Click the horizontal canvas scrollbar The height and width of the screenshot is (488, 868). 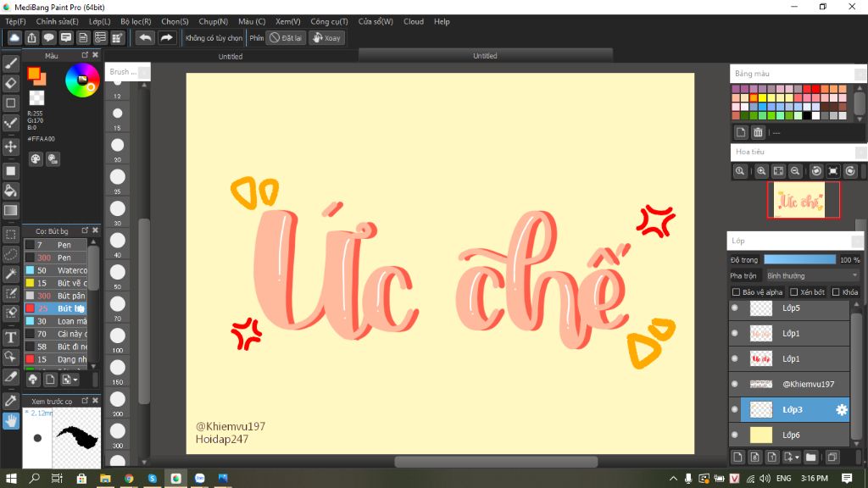[x=496, y=462]
